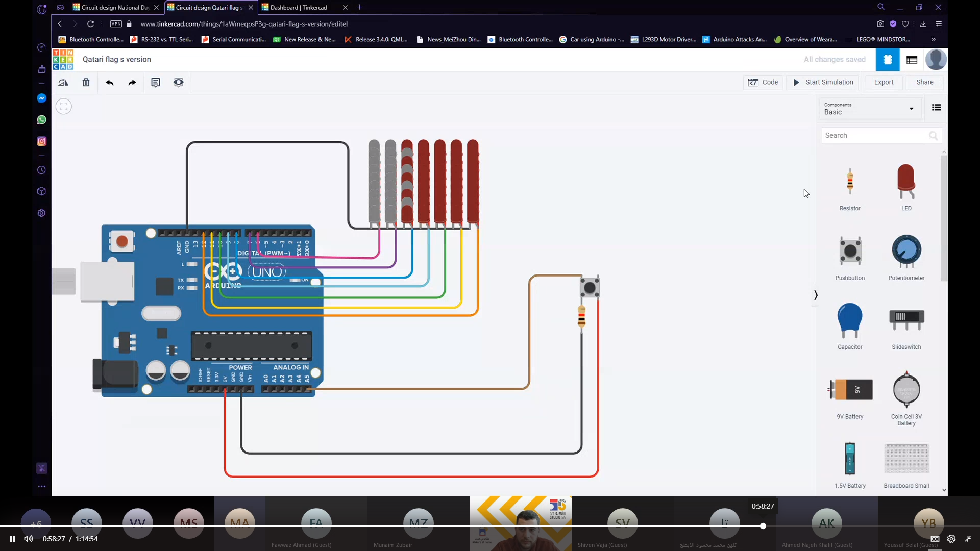
Task: Mute the video volume
Action: tap(29, 539)
